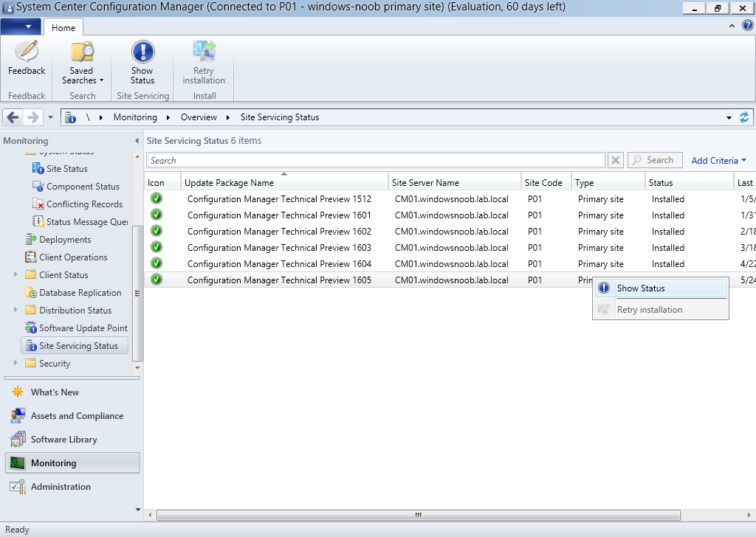Select Technical Preview 1602 row
Screen dimensions: 756x537
click(450, 231)
